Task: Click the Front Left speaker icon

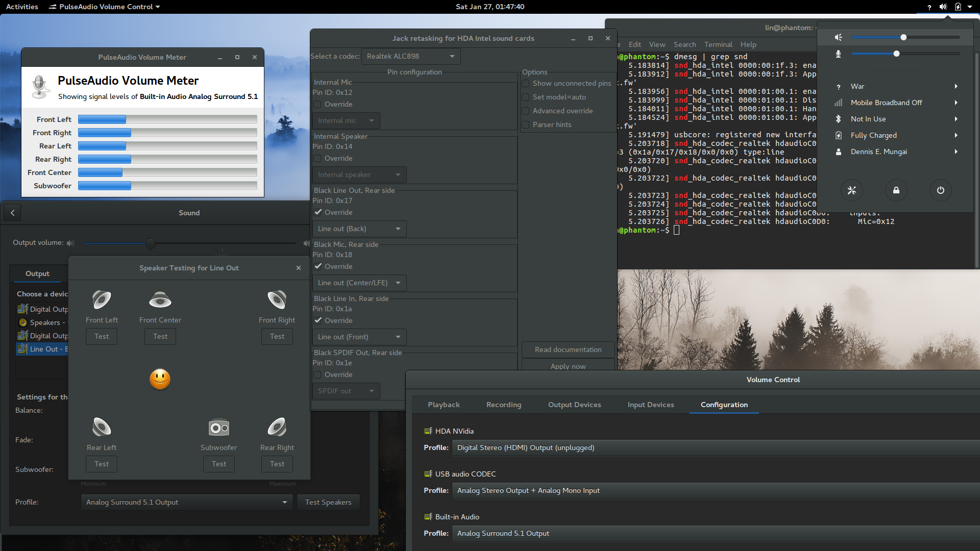Action: click(102, 300)
